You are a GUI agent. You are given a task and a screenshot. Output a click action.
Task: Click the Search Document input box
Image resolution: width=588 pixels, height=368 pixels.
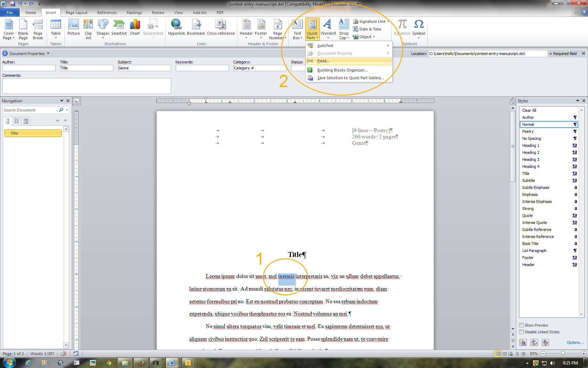point(31,110)
